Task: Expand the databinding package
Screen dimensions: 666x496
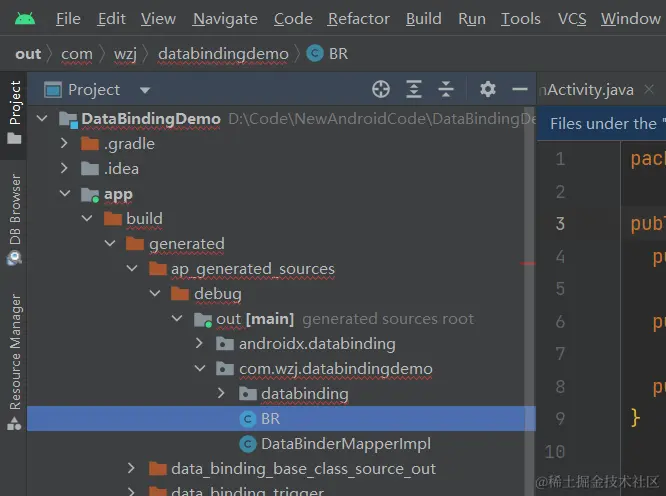Action: [221, 393]
